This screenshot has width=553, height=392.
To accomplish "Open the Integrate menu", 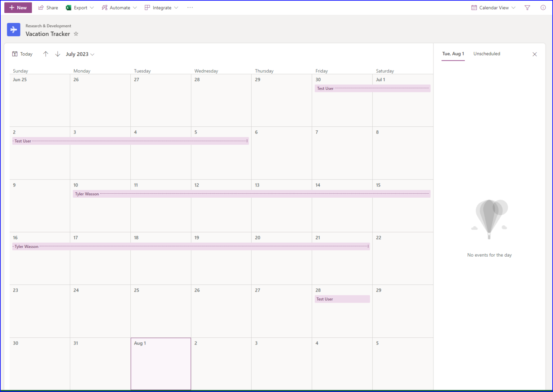I will point(161,8).
